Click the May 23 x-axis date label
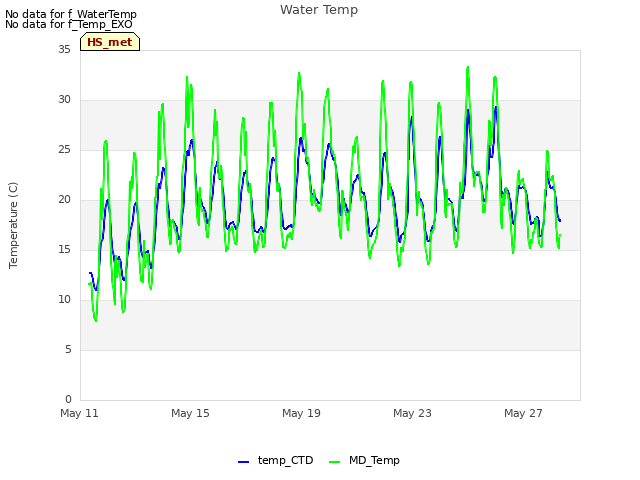 coord(412,413)
